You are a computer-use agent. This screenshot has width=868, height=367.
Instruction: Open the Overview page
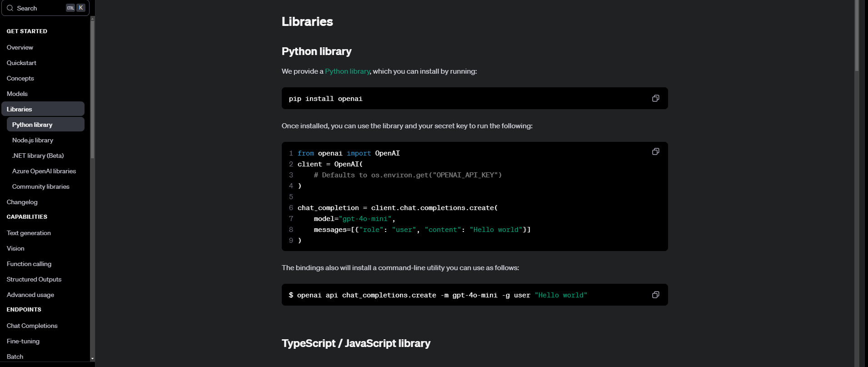coord(20,47)
